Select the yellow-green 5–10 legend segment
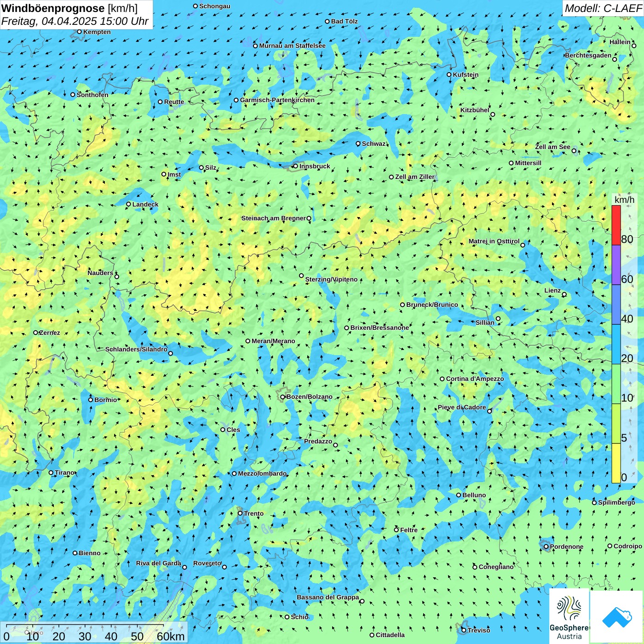 coord(616,424)
